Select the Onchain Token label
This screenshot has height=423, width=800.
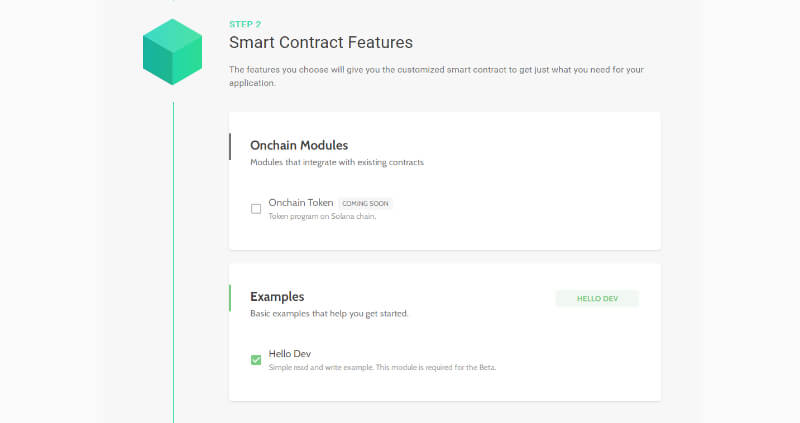(x=301, y=202)
